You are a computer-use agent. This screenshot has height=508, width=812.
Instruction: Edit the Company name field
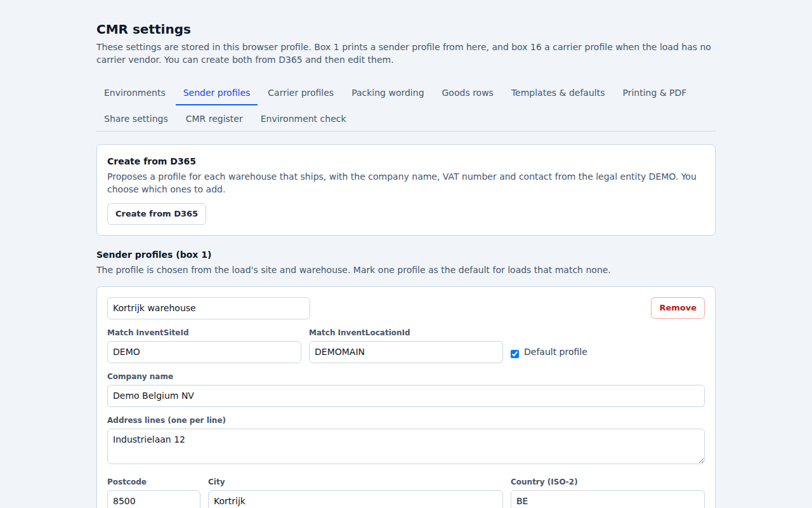click(406, 396)
